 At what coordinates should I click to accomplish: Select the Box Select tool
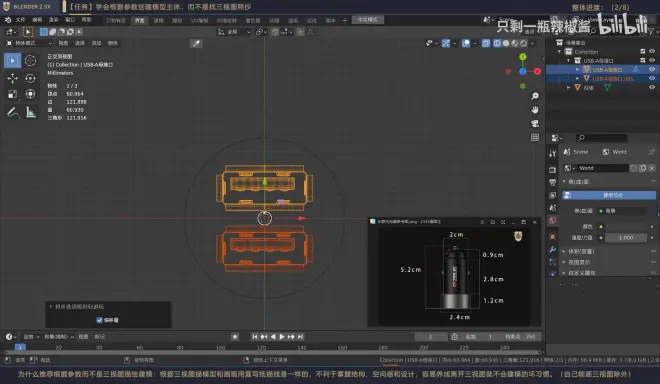pos(13,61)
